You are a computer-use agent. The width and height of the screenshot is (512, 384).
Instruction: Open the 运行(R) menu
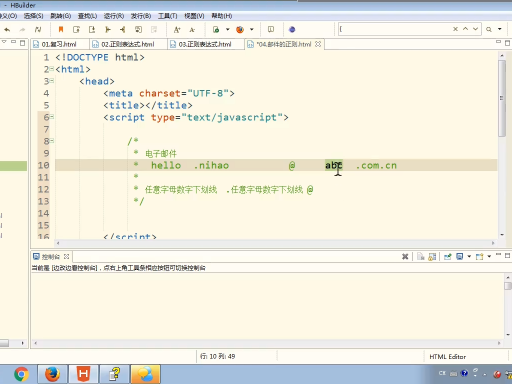[114, 16]
